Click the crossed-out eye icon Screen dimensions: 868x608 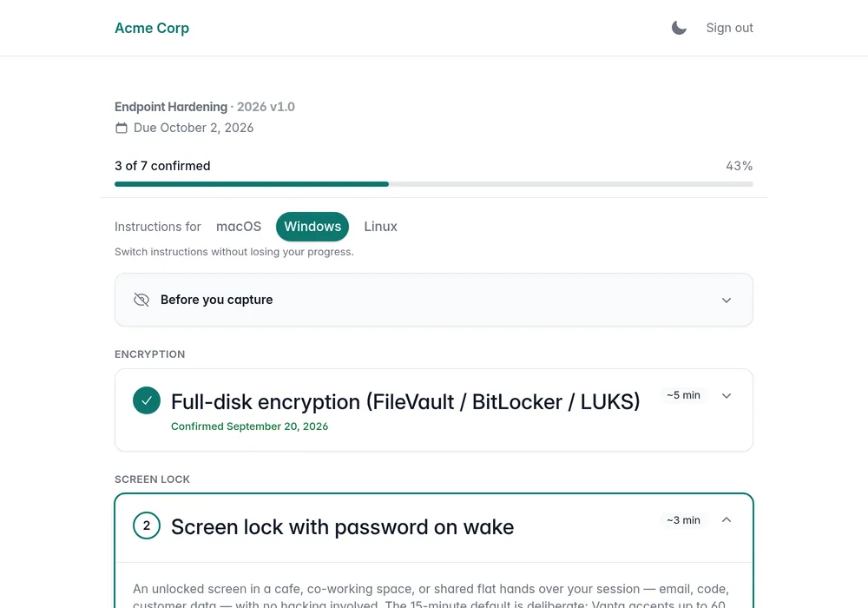(x=141, y=300)
